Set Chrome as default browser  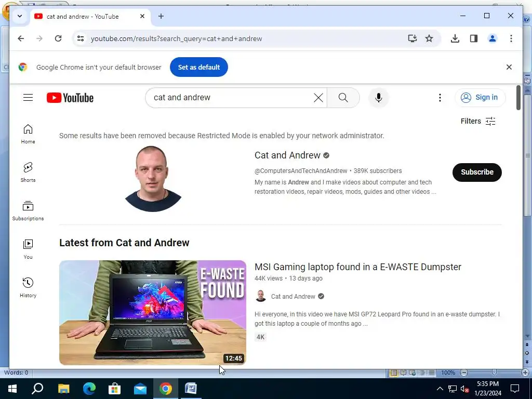click(199, 67)
